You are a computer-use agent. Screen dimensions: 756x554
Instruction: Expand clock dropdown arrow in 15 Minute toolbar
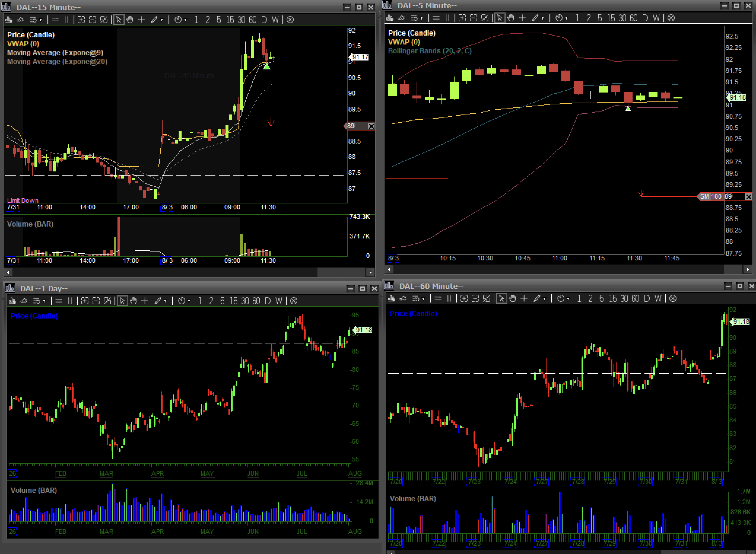185,20
